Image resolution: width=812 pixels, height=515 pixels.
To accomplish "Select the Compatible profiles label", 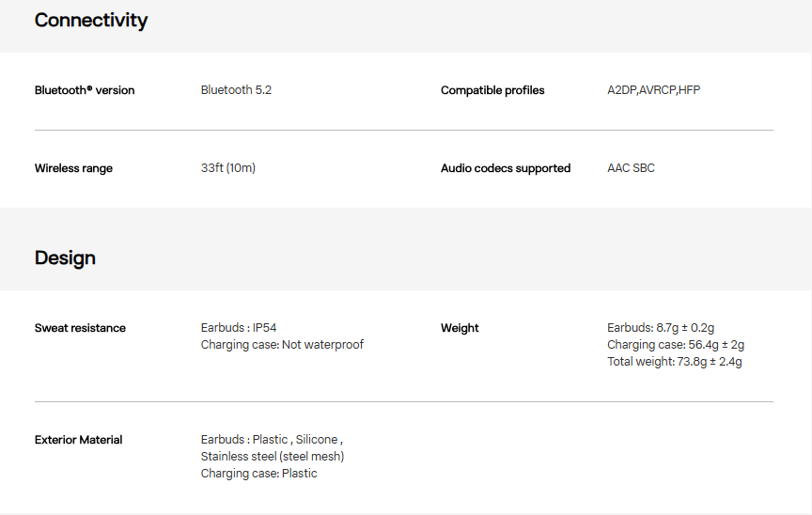I will pyautogui.click(x=492, y=90).
